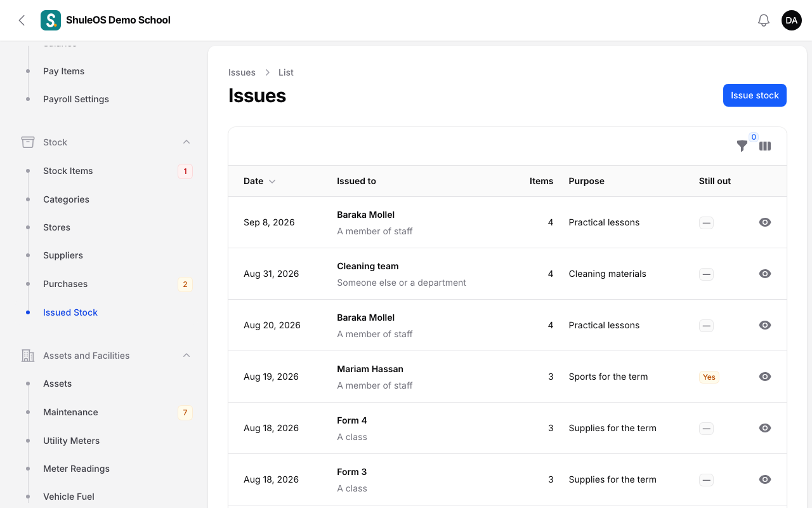The image size is (812, 508).
Task: Collapse the Assets and Facilities section
Action: [187, 356]
